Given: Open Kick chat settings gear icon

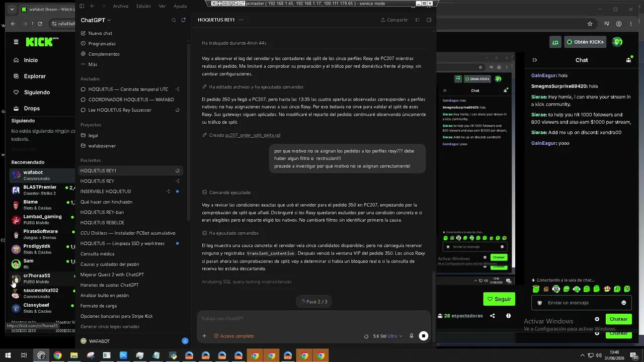Looking at the screenshot, I should click(597, 319).
